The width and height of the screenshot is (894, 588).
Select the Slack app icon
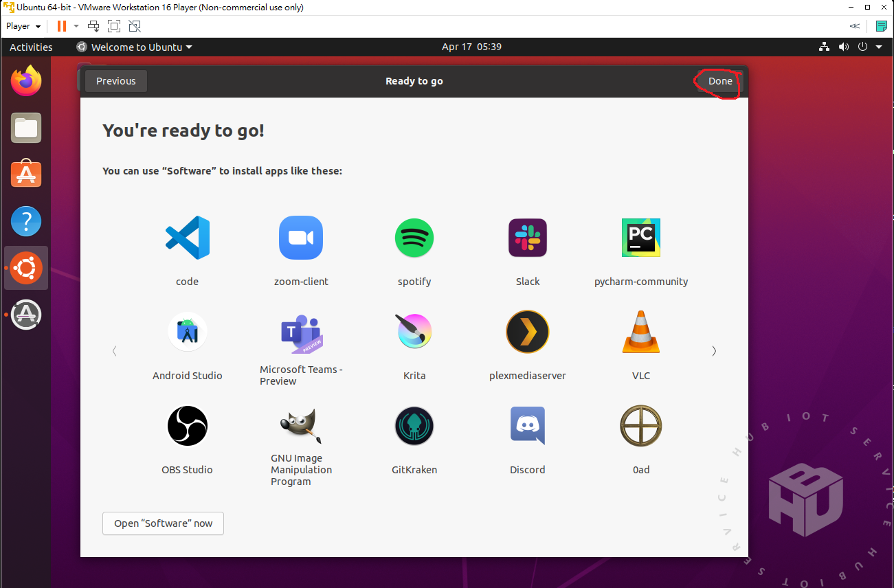point(528,238)
